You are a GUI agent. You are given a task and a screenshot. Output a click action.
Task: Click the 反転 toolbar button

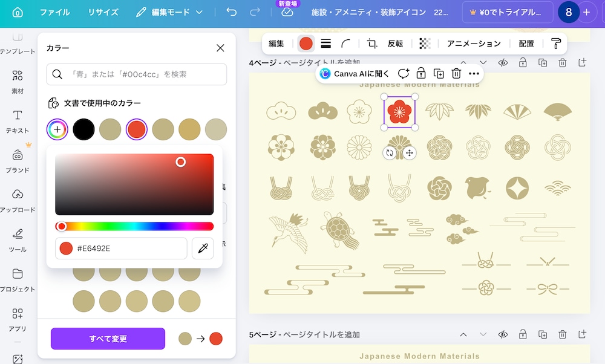click(395, 44)
